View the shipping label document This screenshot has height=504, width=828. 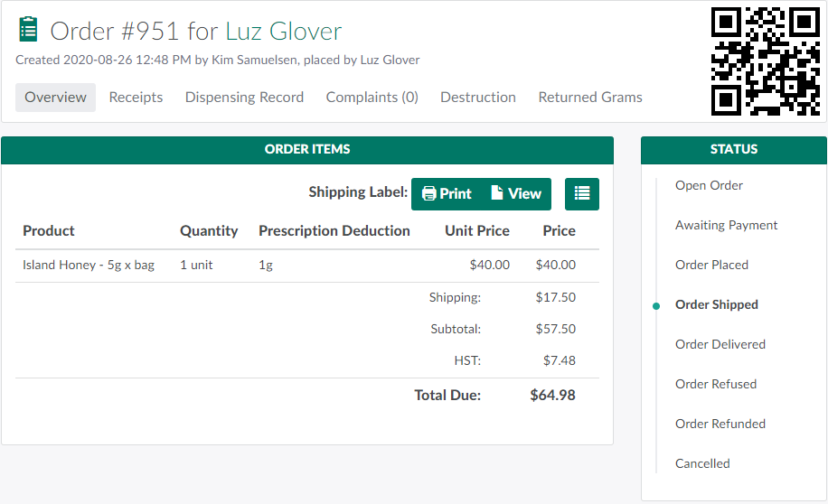click(516, 193)
